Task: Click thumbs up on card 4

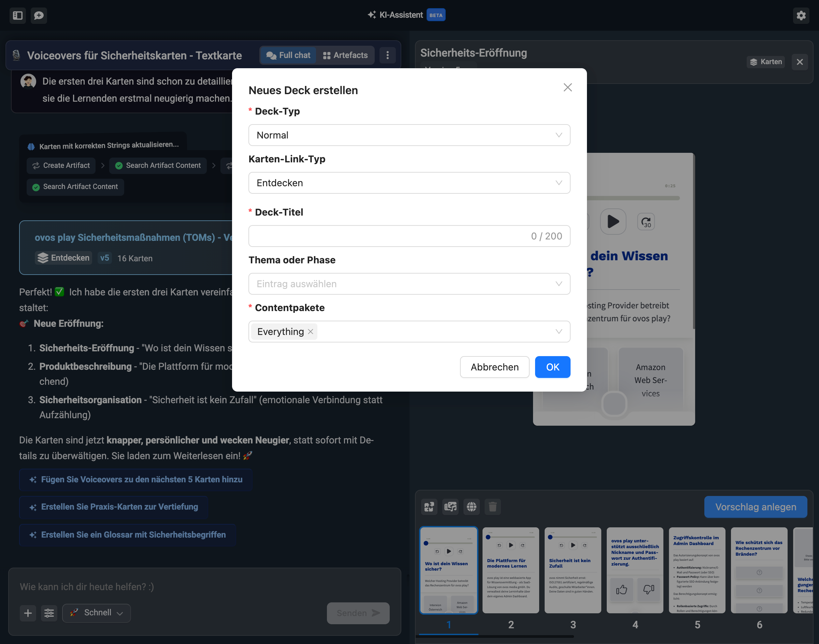Action: (621, 589)
